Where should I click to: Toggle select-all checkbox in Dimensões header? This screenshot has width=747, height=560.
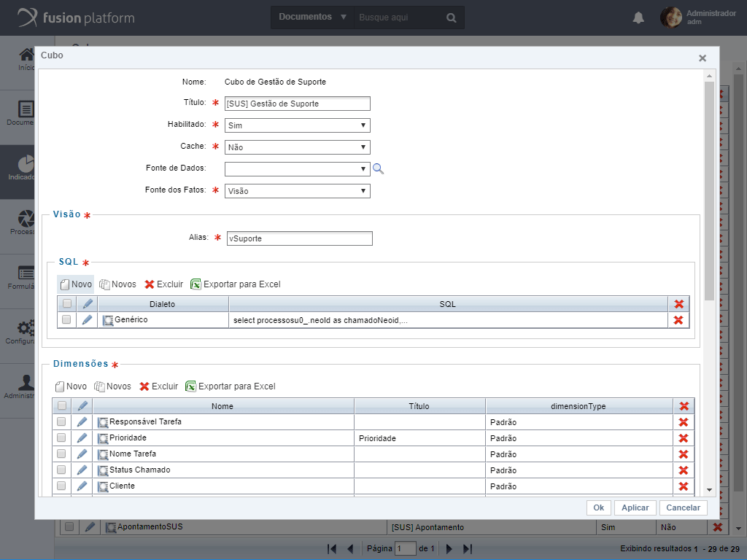62,405
